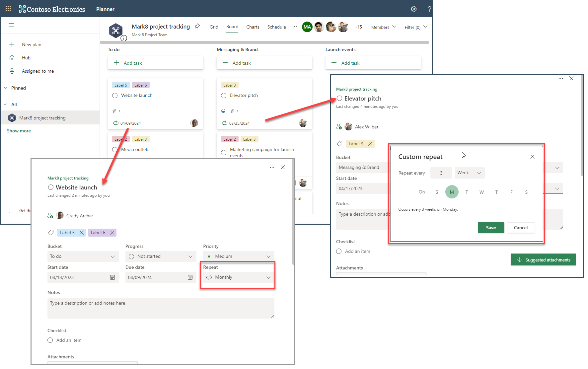Click the Repeat every number field
The width and height of the screenshot is (588, 369).
441,173
